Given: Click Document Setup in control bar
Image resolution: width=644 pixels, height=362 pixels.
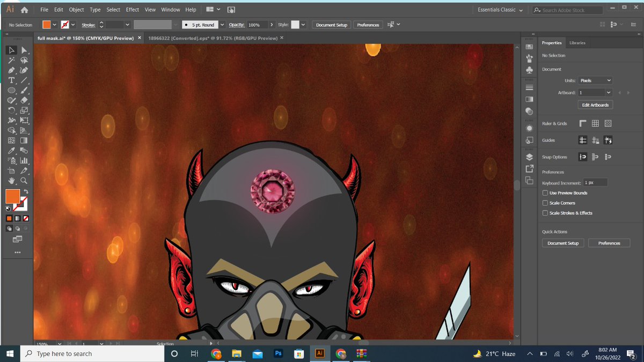Looking at the screenshot, I should (x=332, y=25).
